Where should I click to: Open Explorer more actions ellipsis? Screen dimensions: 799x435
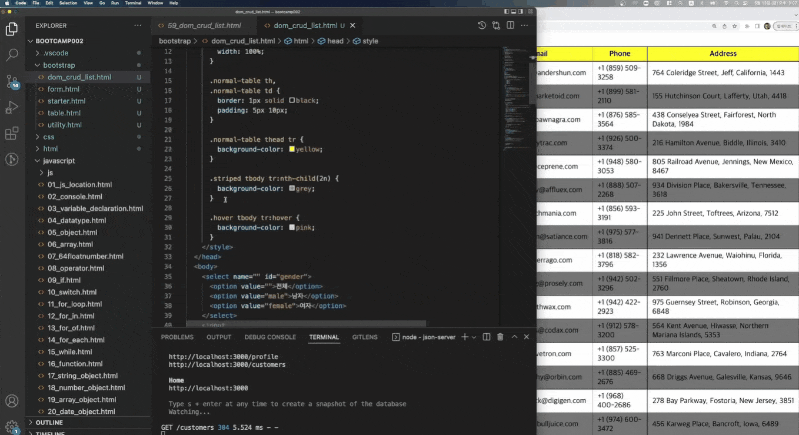(140, 24)
